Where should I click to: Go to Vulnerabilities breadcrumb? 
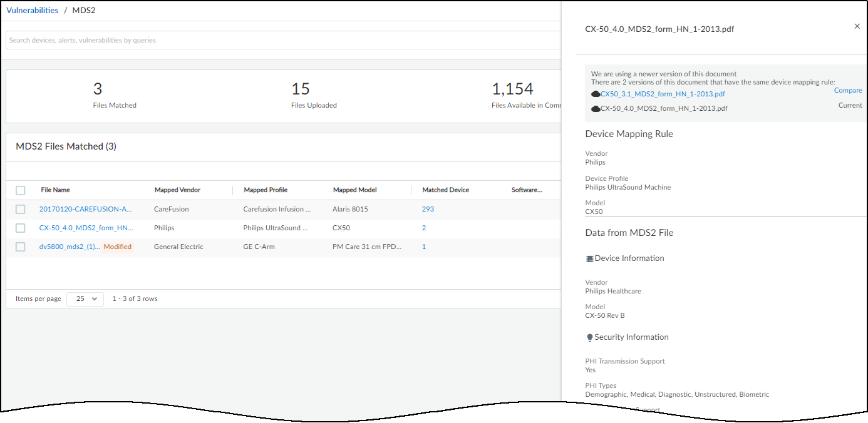click(x=32, y=11)
